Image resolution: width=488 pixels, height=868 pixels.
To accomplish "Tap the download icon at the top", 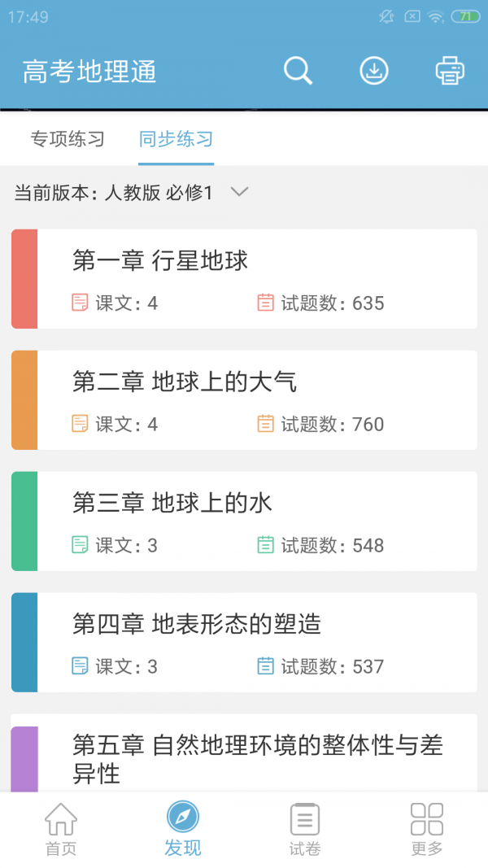I will click(373, 71).
